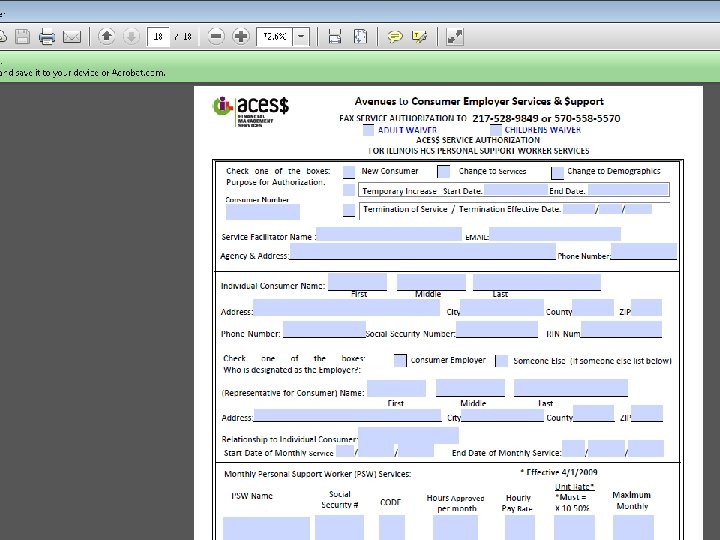Click the current page number box
720x540 pixels.
pos(158,37)
